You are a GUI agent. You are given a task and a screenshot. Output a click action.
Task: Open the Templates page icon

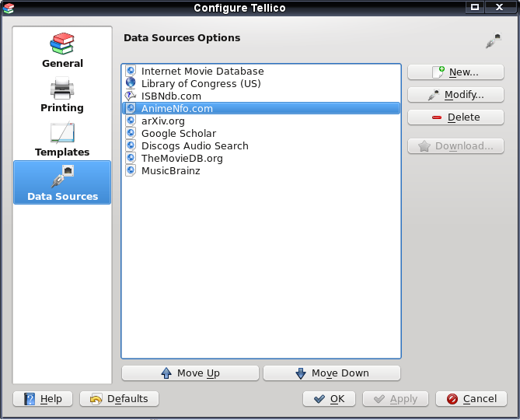point(62,132)
